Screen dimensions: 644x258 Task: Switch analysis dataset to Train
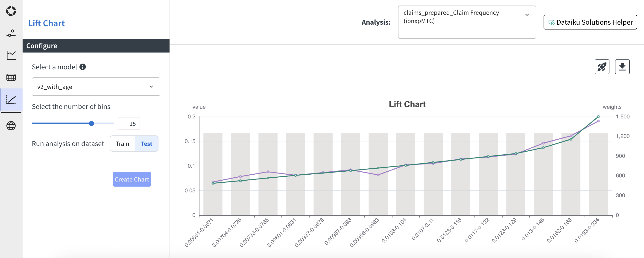(x=122, y=144)
